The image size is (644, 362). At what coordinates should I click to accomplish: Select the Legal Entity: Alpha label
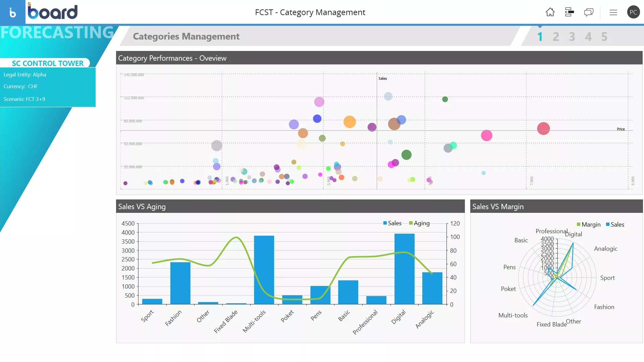(x=25, y=75)
